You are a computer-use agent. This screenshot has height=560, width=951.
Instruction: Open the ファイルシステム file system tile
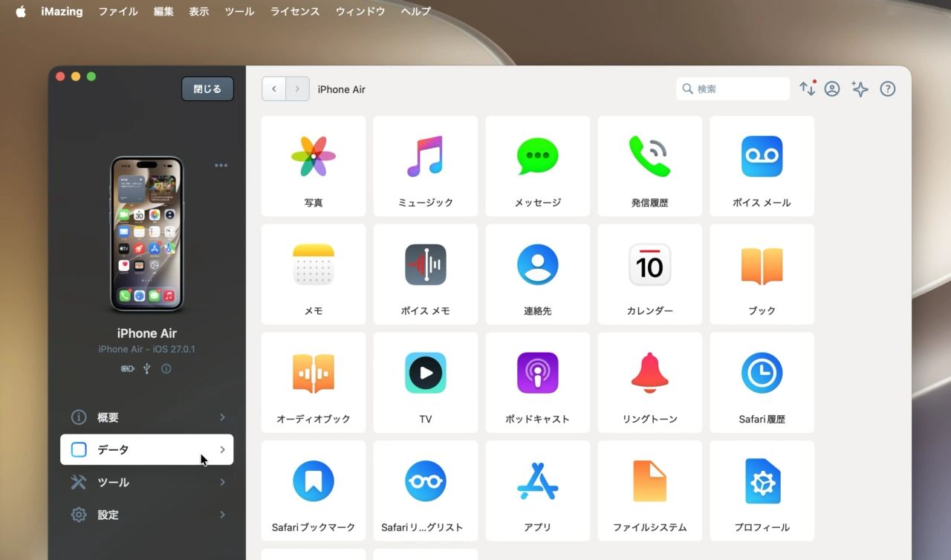[x=649, y=491]
